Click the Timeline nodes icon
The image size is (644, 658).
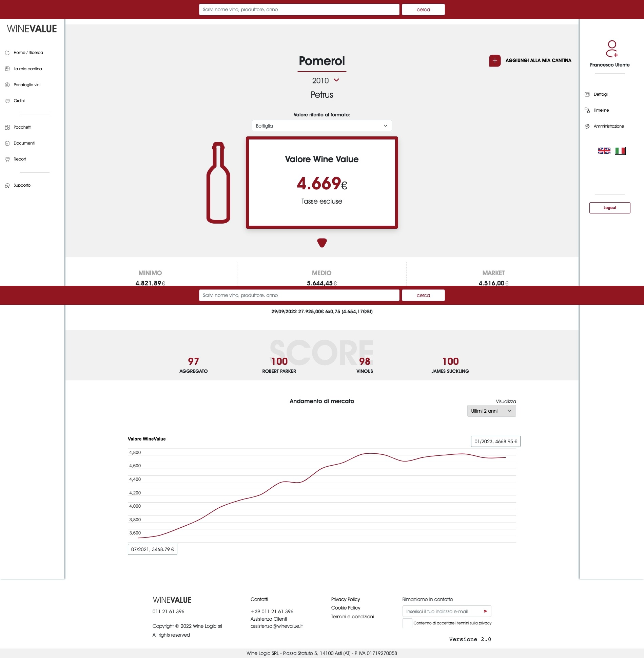tap(587, 110)
